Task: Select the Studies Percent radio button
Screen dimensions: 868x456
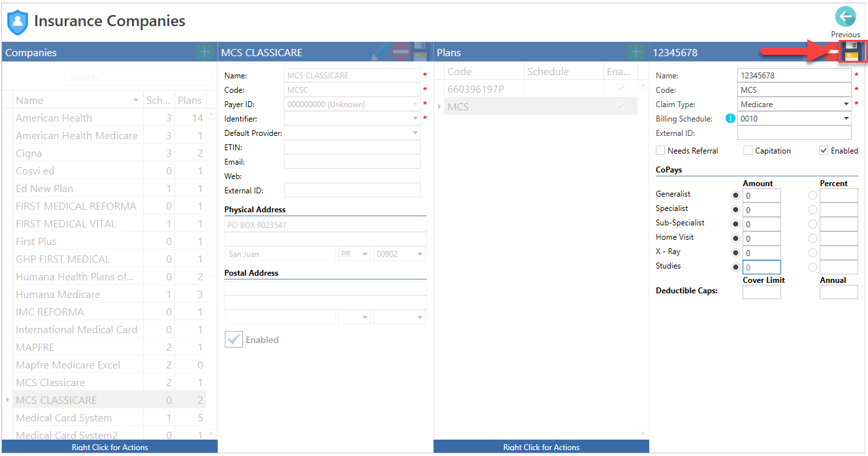Action: pyautogui.click(x=812, y=267)
